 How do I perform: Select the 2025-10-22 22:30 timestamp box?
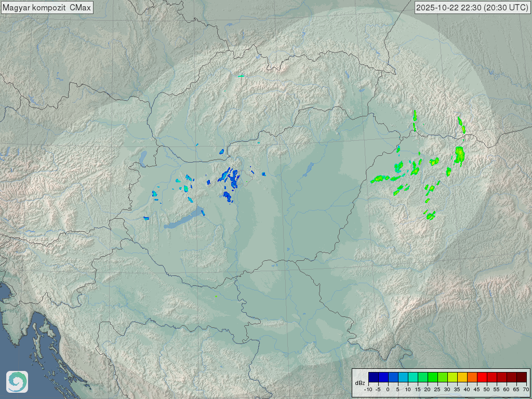tap(472, 8)
